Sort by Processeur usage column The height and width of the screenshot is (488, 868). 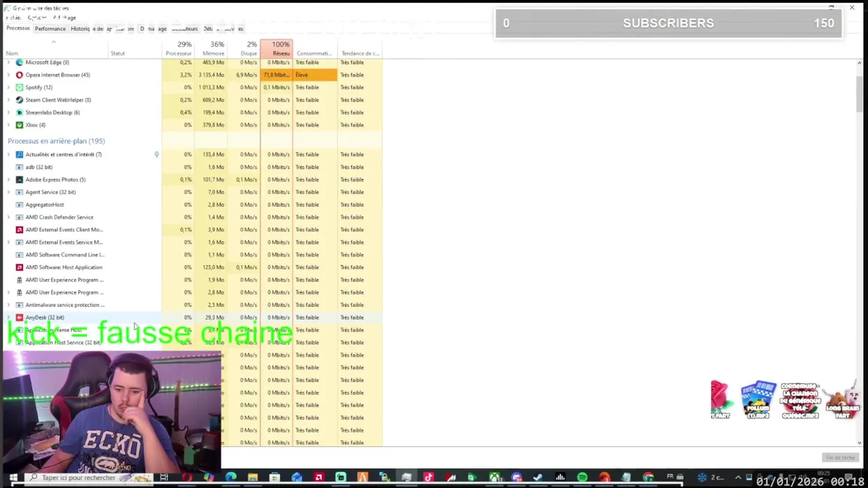[178, 49]
